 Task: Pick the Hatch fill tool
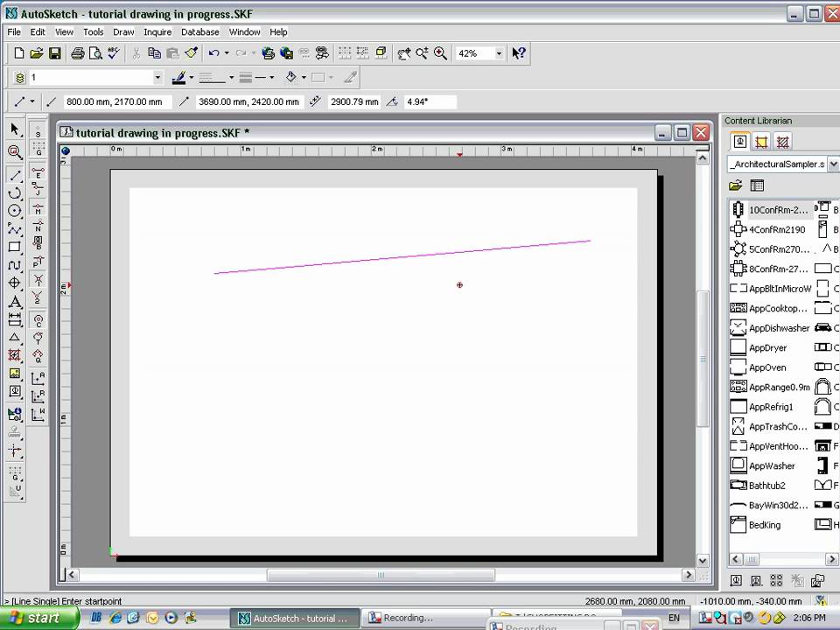15,355
